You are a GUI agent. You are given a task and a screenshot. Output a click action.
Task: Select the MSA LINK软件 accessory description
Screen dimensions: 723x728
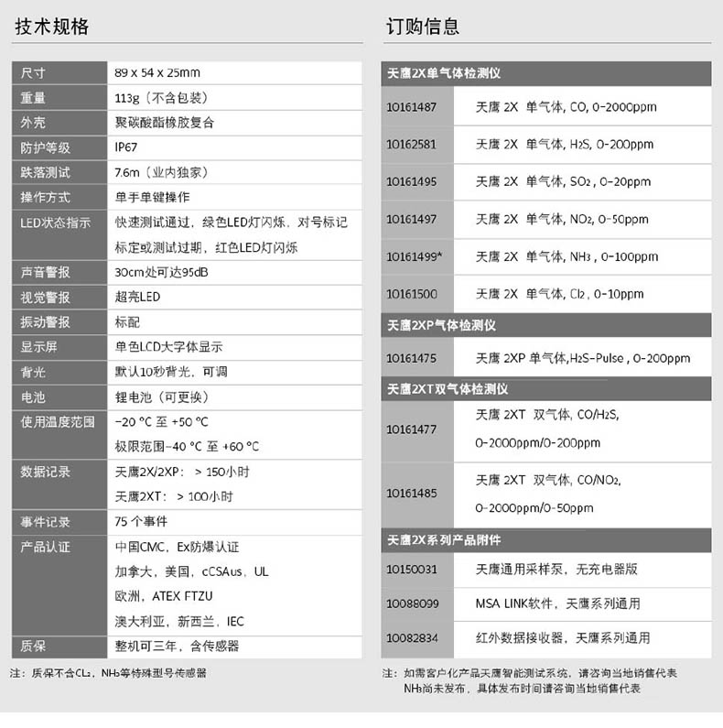[557, 603]
